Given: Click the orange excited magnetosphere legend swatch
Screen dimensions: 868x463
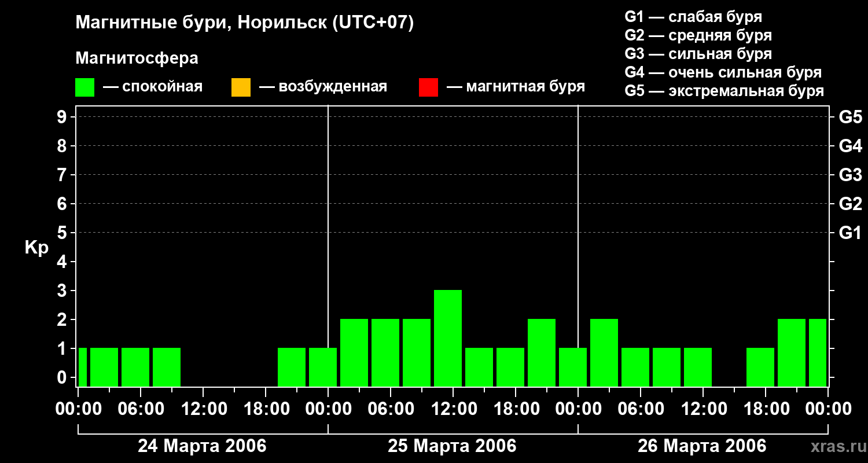Looking at the screenshot, I should pos(241,87).
